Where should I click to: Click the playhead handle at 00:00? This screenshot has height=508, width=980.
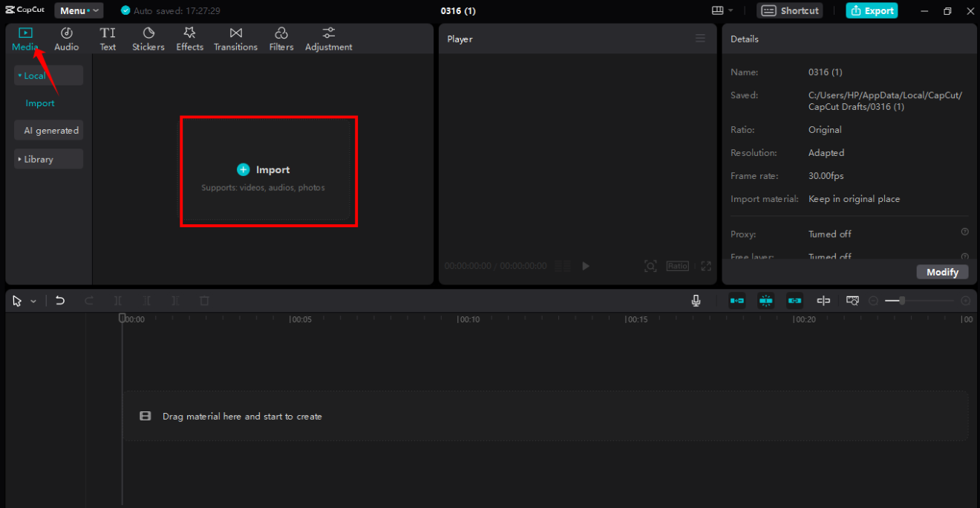[122, 318]
